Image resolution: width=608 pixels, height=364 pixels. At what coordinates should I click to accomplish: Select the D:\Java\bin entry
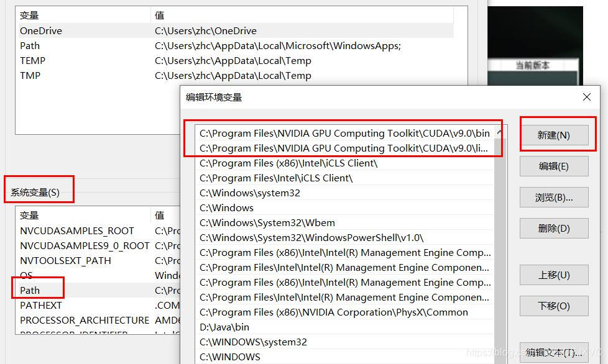(344, 327)
